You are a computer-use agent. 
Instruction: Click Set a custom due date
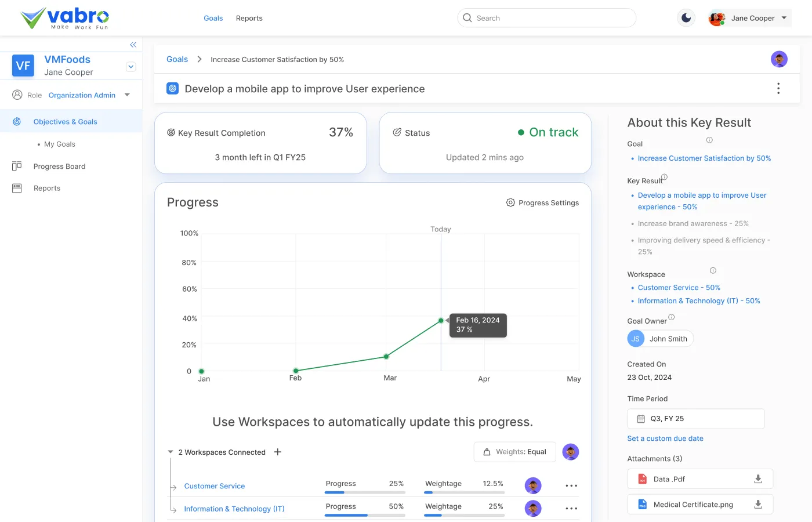point(665,439)
